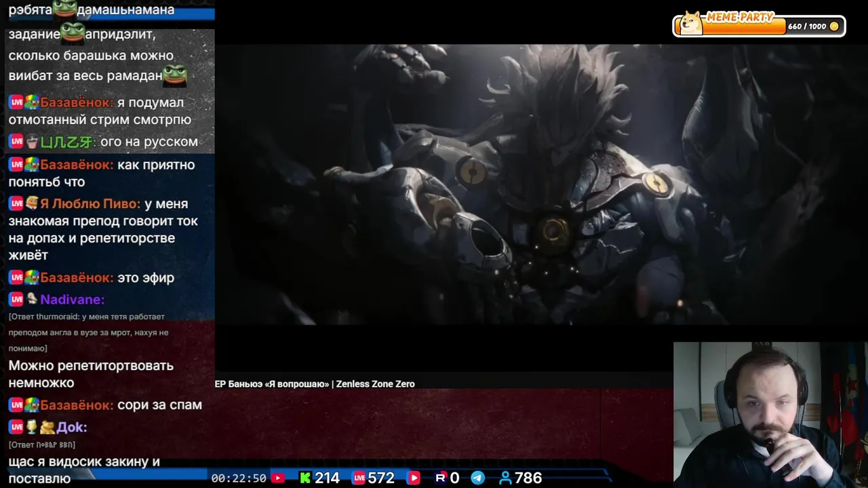Click the message 'ого на русском'
Image resolution: width=868 pixels, height=488 pixels.
[149, 142]
